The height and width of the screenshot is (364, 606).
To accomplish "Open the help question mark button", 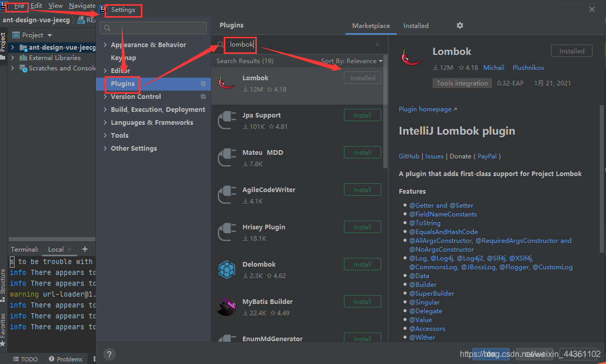I will point(109,354).
